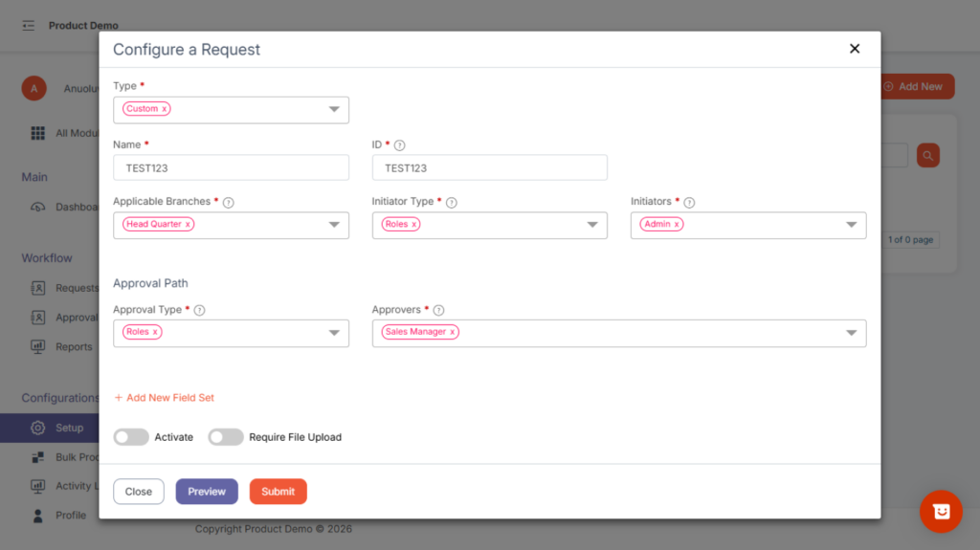Click into the Name text field
The image size is (980, 550).
231,168
